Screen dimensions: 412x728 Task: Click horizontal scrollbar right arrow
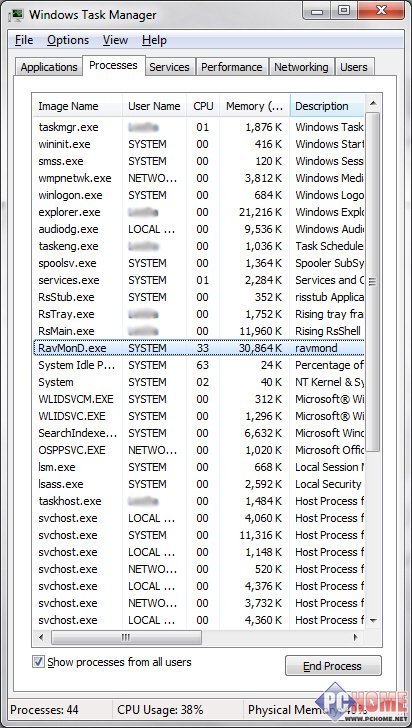(356, 637)
